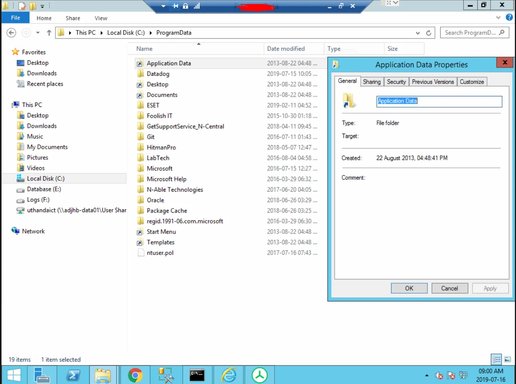
Task: Confirm Properties dialog with OK
Action: (409, 288)
